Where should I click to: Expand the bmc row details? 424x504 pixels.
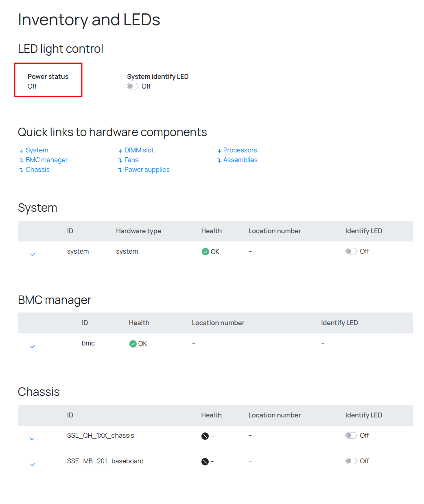tap(32, 347)
